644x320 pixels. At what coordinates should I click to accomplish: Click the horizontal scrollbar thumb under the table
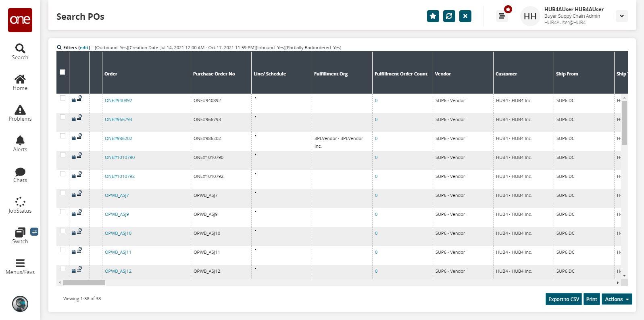tap(84, 283)
